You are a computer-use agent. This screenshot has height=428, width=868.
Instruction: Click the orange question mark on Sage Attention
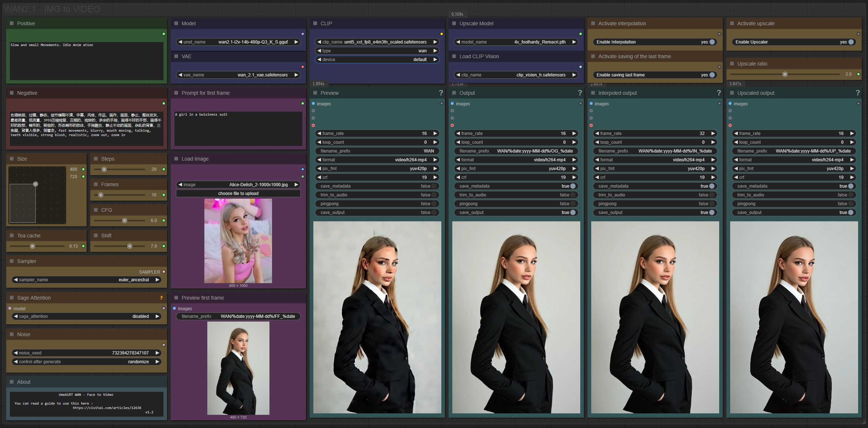tap(161, 298)
